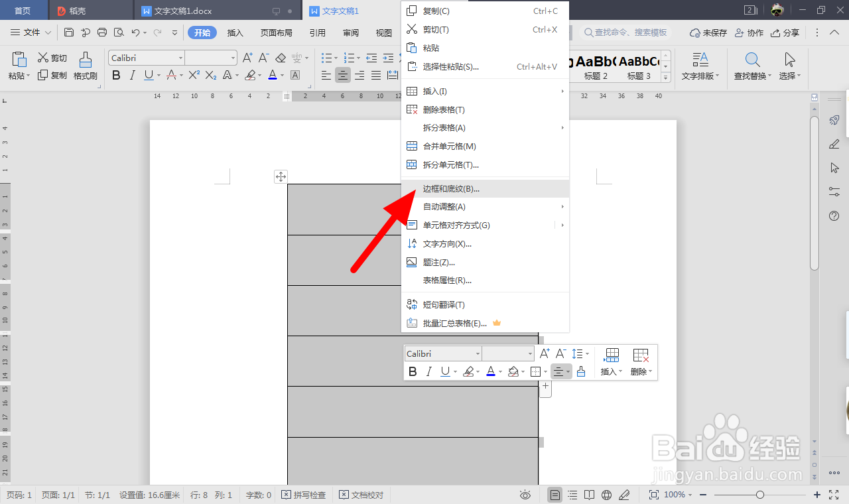Click the ribbon Grow Font A+ icon

tap(247, 58)
